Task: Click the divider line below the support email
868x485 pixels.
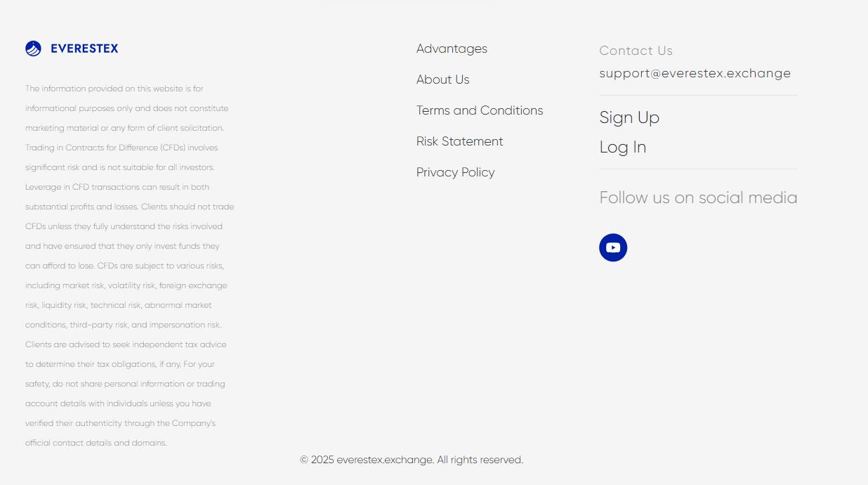Action: (698, 95)
